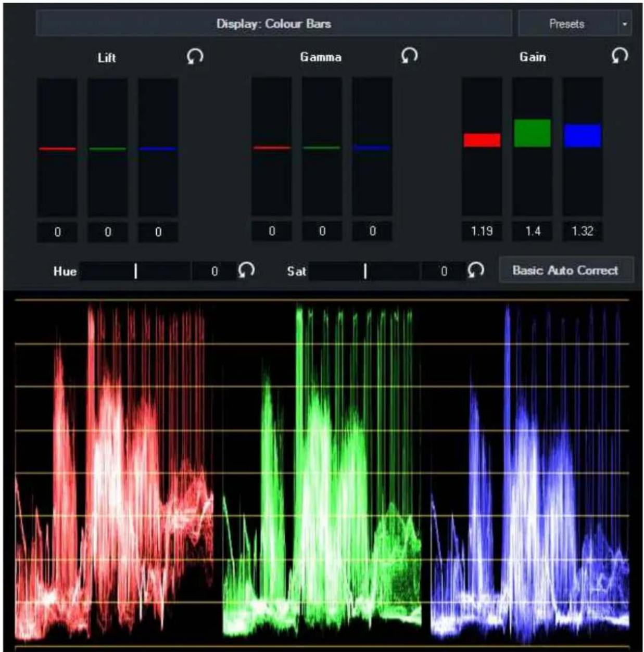Image resolution: width=644 pixels, height=652 pixels.
Task: Click the blue channel waveform display
Action: [x=530, y=472]
